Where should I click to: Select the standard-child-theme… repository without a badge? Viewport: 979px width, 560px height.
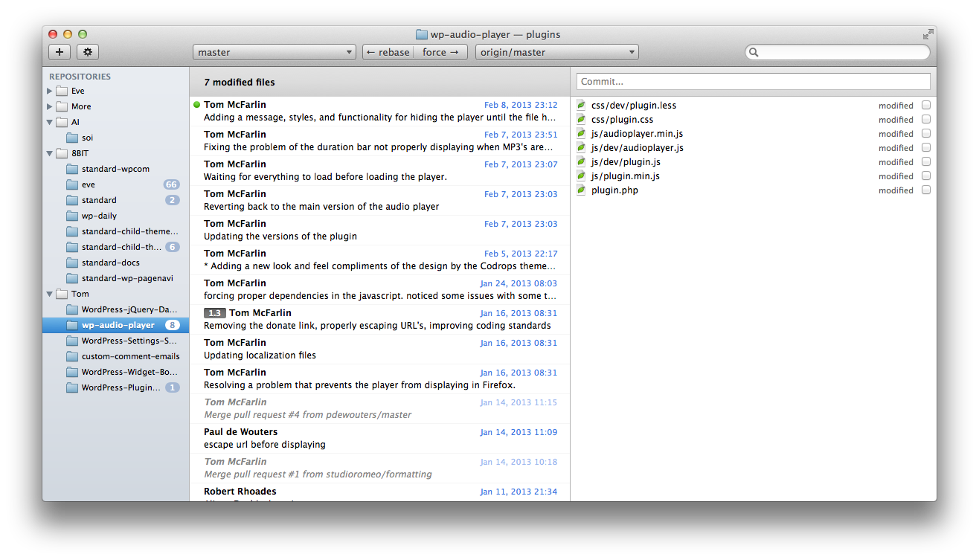[115, 231]
